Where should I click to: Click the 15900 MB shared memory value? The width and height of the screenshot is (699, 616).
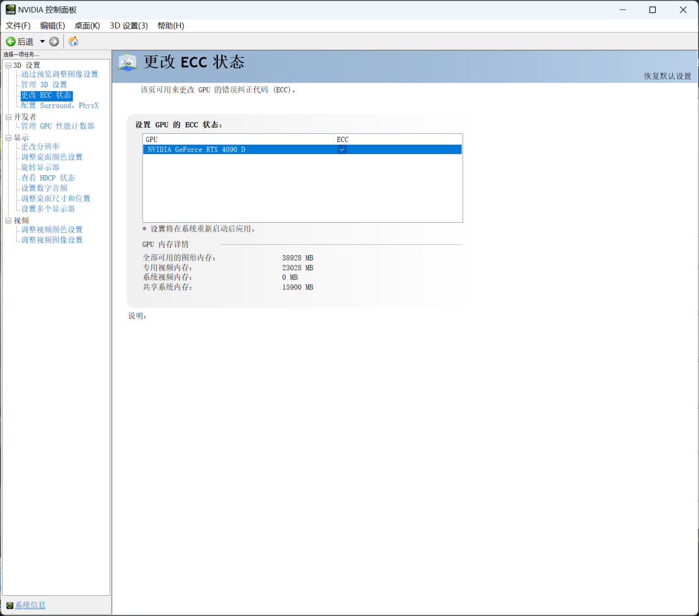(x=298, y=287)
